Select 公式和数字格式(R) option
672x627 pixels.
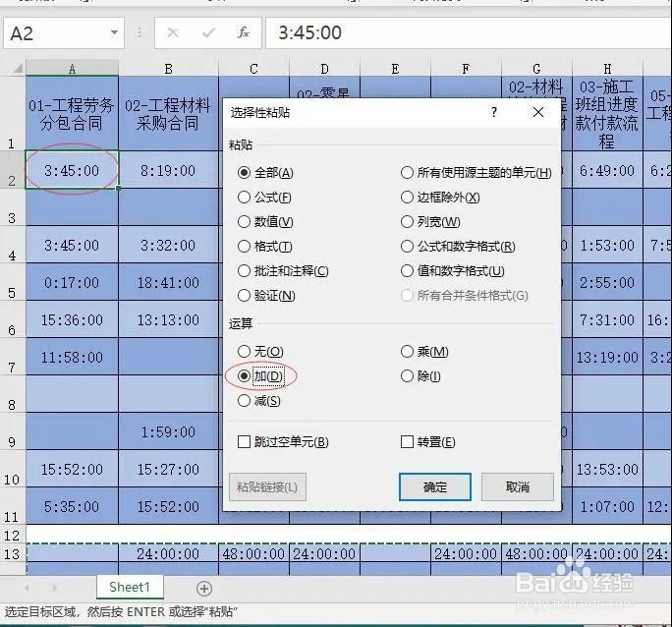(x=458, y=247)
